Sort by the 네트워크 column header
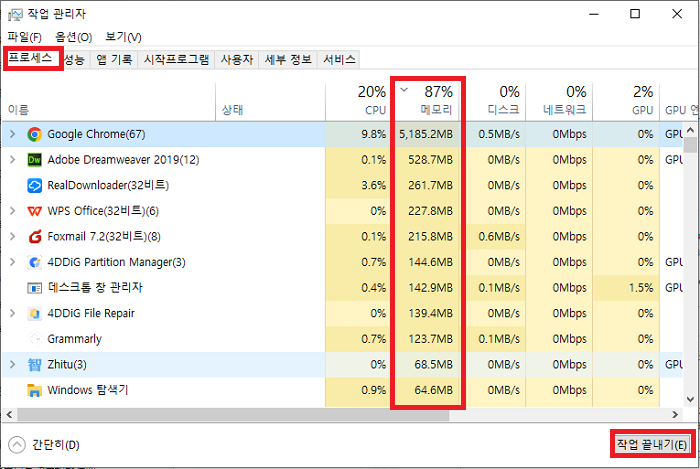The image size is (700, 469). click(560, 102)
